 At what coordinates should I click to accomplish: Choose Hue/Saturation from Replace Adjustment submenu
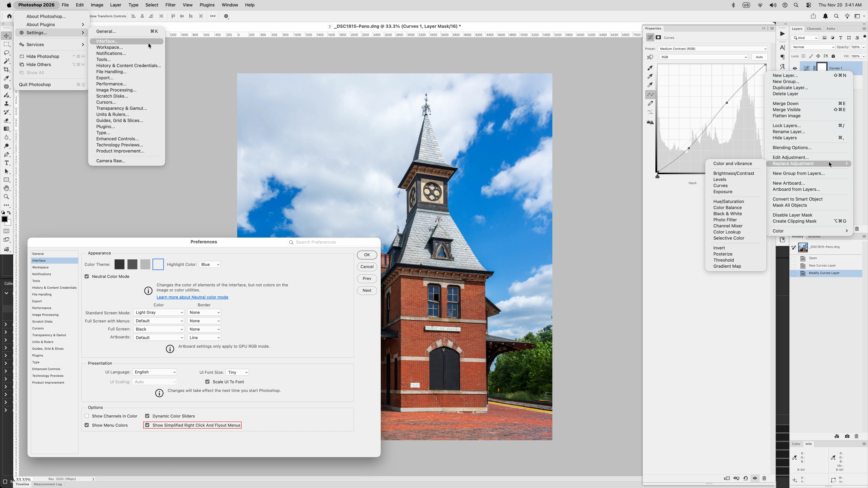point(728,201)
